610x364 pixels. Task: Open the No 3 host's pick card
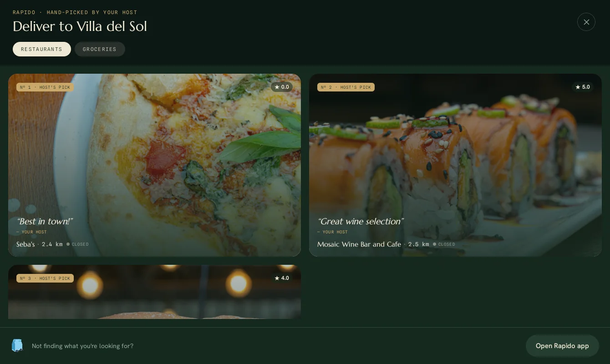(x=154, y=292)
